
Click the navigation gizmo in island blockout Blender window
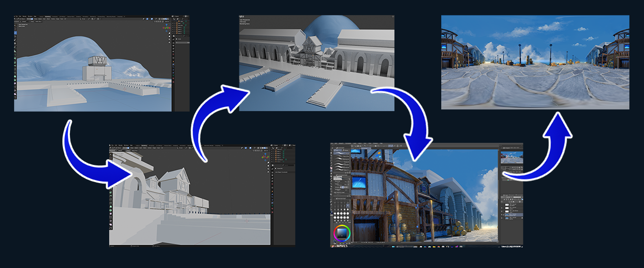(167, 28)
